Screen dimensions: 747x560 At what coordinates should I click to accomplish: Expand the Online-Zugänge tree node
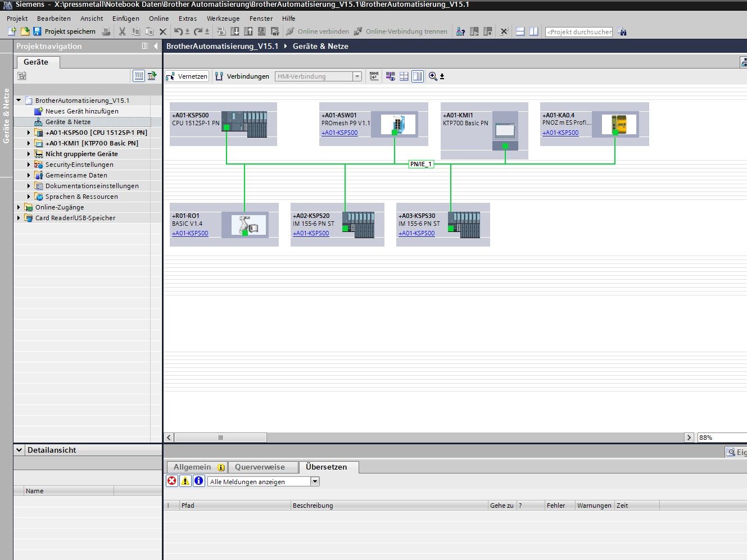19,207
